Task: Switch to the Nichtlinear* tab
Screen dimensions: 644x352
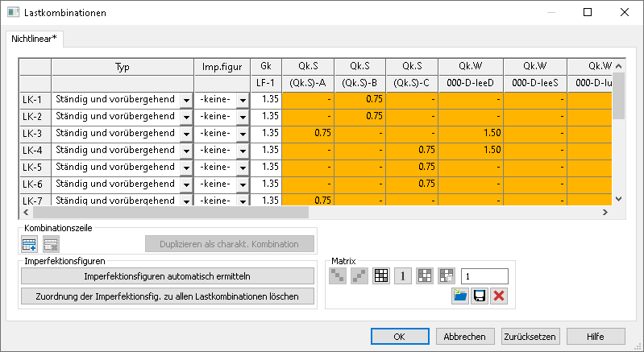Action: click(34, 38)
